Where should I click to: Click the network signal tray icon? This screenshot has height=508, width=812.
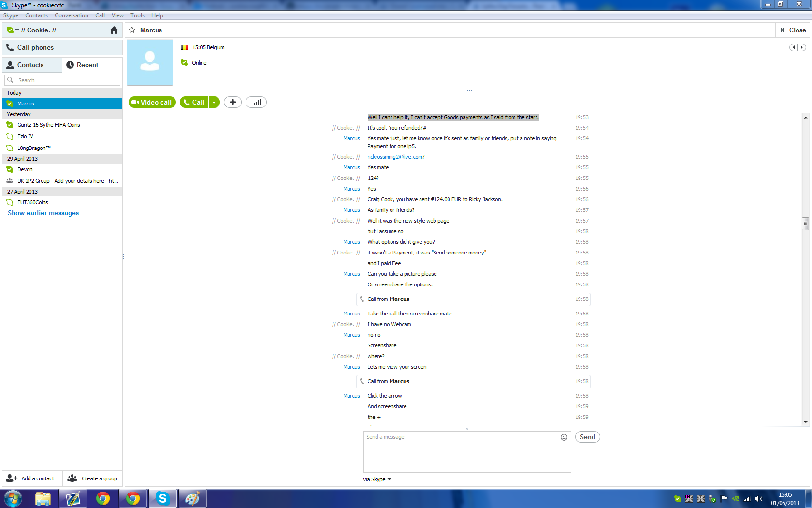point(747,499)
